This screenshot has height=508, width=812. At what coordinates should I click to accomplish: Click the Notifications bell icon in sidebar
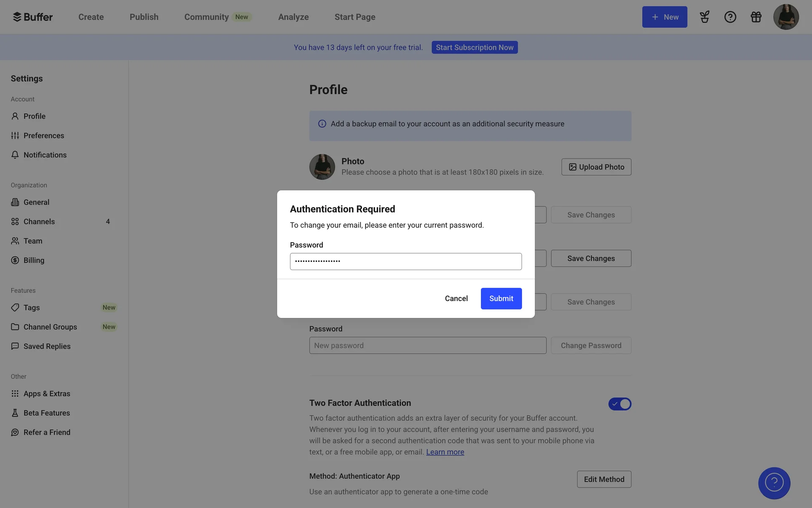(x=15, y=155)
